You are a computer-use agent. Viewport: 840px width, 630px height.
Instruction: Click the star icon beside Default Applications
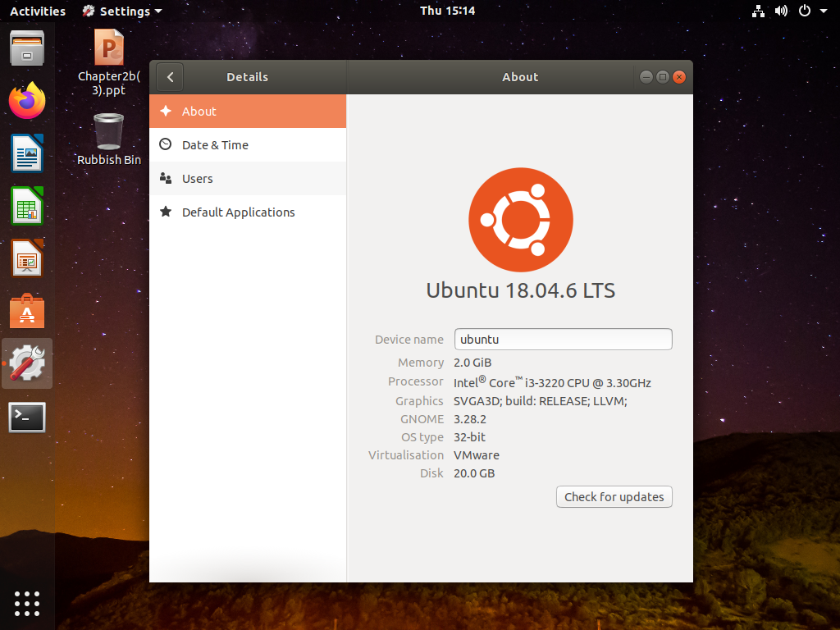pyautogui.click(x=166, y=212)
